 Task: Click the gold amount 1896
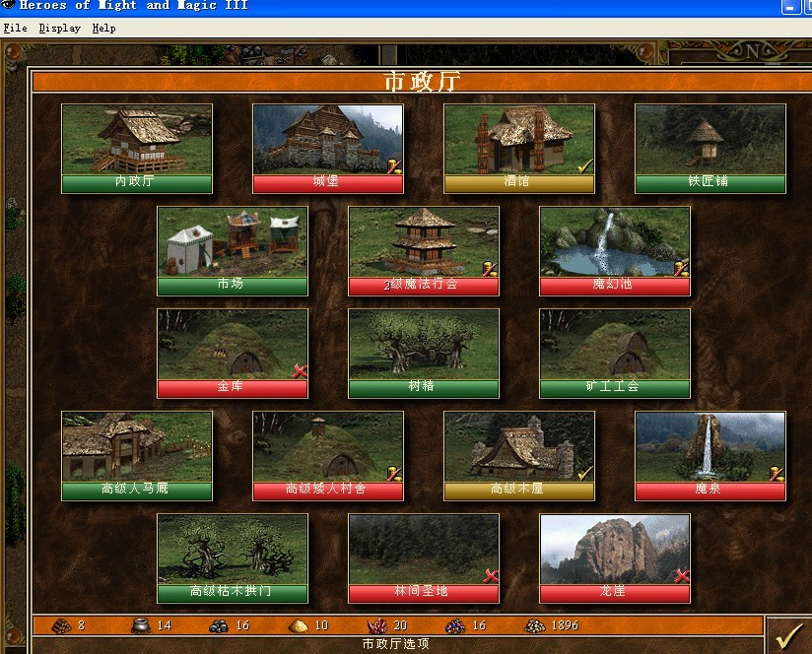(x=565, y=625)
